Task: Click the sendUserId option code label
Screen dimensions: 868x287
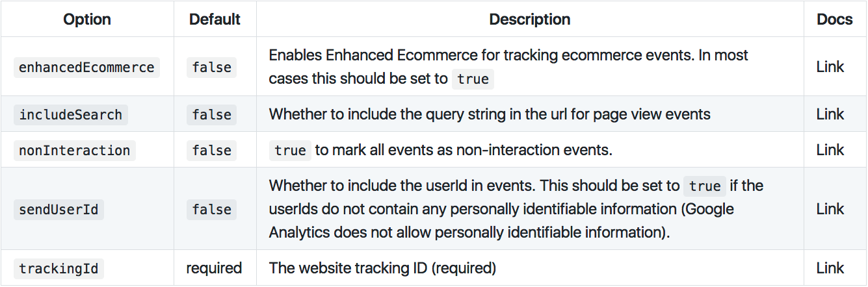Action: click(x=59, y=210)
